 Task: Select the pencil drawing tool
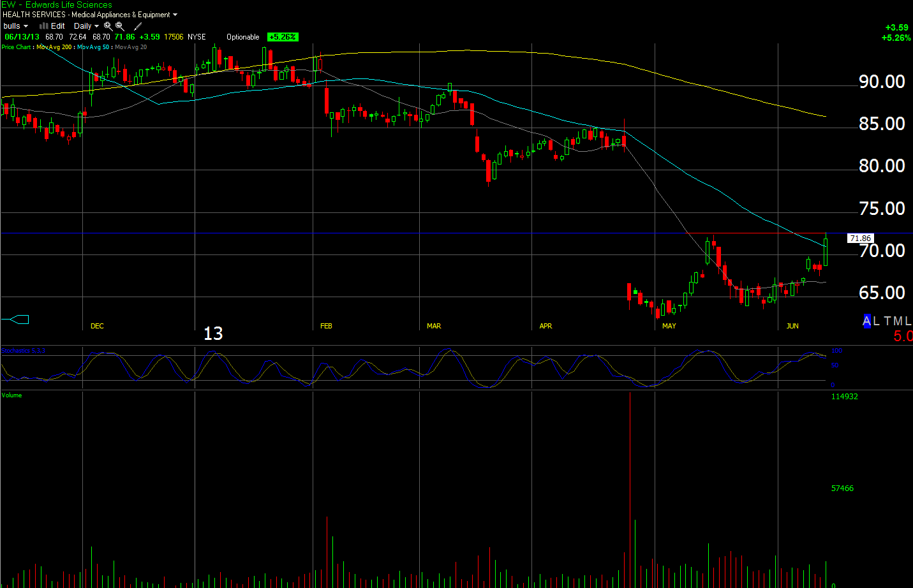pos(137,26)
